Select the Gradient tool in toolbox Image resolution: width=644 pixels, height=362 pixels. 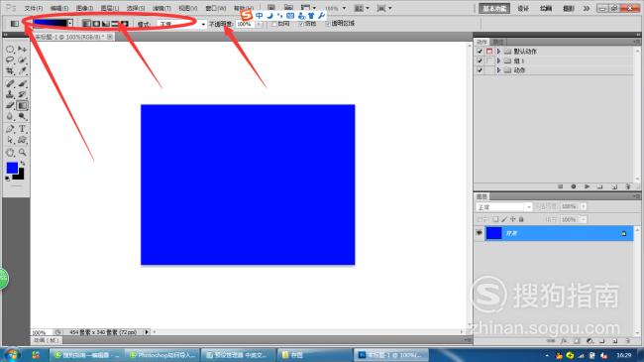(22, 105)
